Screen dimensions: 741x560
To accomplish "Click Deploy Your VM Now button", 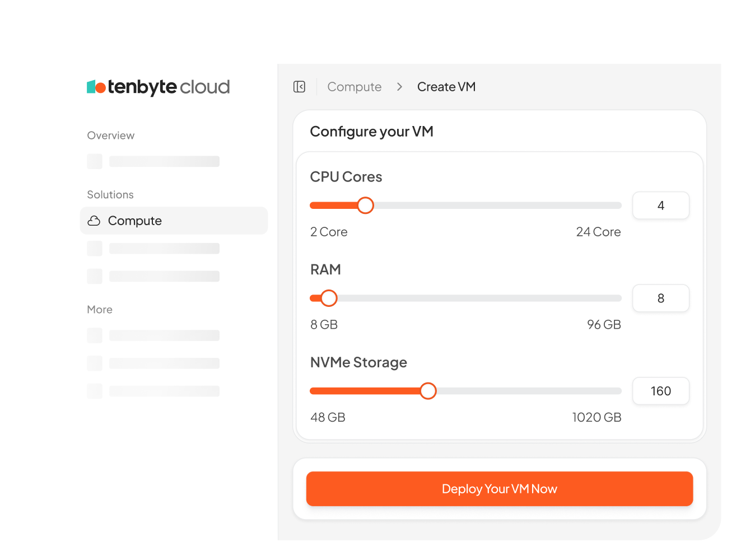I will tap(500, 489).
